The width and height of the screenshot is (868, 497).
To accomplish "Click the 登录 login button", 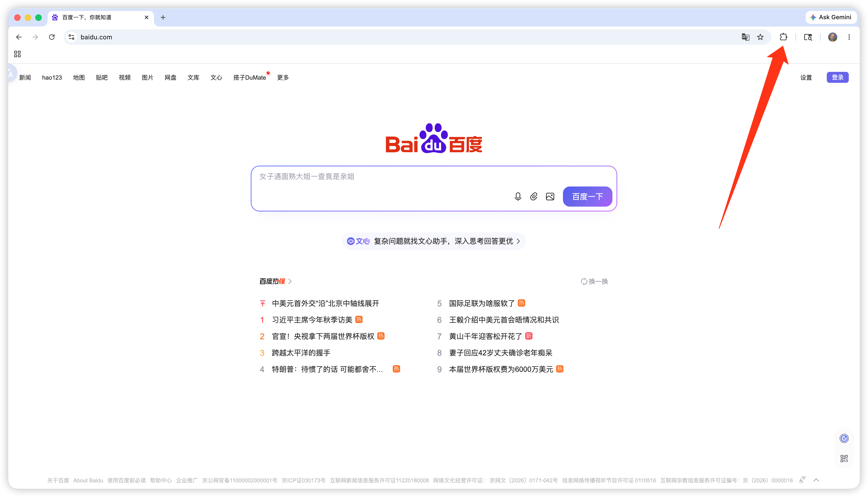I will [837, 78].
